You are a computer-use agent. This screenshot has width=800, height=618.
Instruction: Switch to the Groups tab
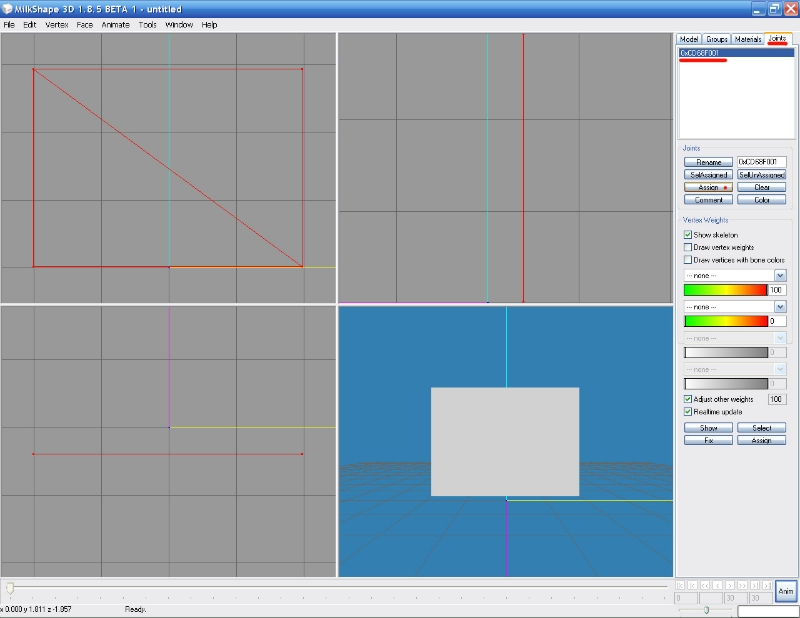coord(717,39)
